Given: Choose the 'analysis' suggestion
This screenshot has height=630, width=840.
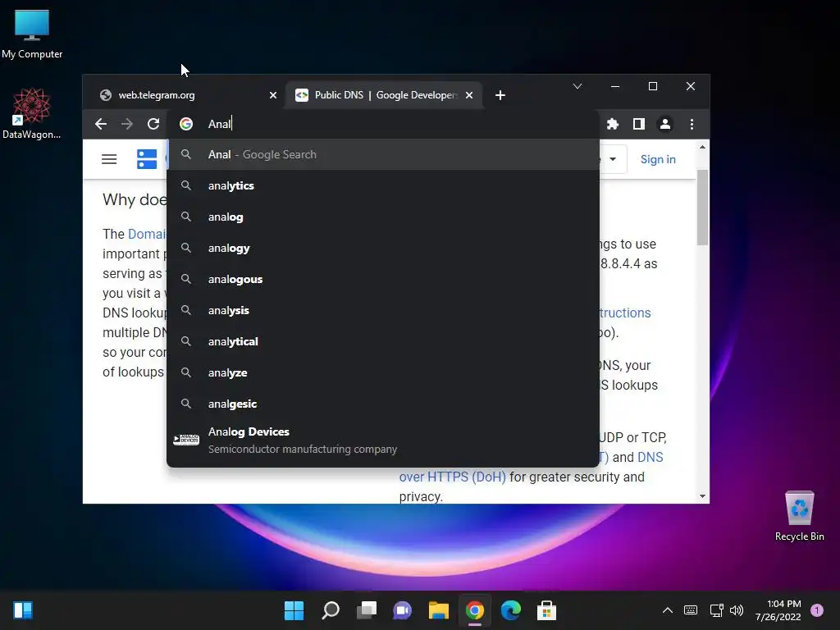Looking at the screenshot, I should point(383,310).
